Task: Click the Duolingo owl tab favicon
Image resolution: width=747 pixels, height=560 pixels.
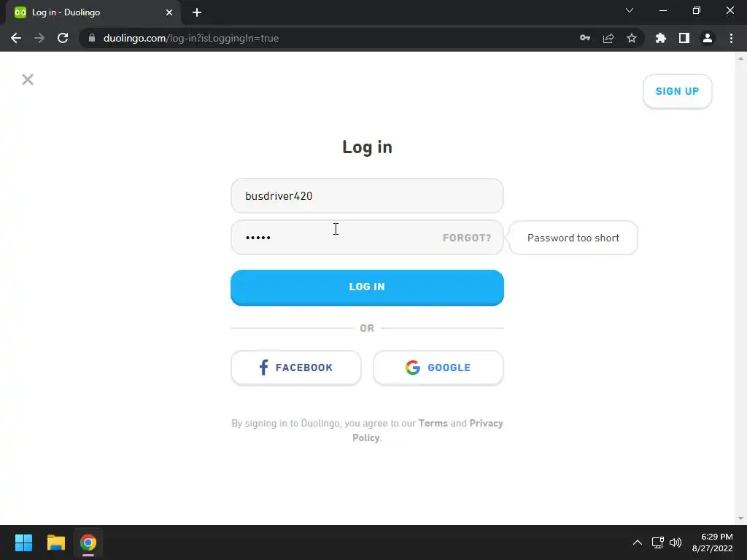Action: pos(20,12)
